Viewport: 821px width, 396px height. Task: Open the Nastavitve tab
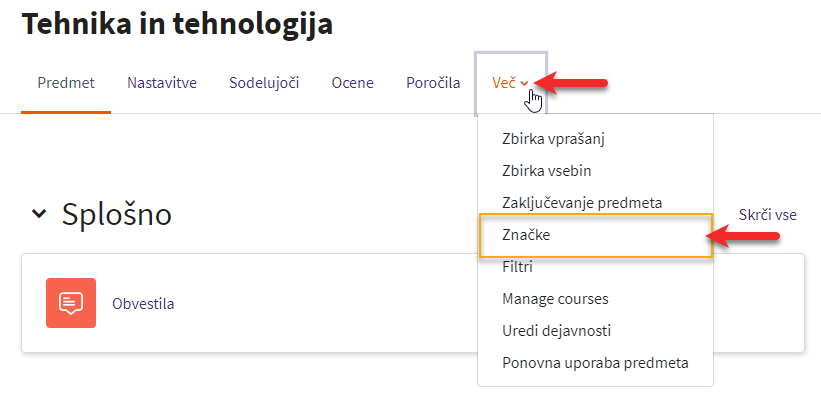(x=162, y=83)
